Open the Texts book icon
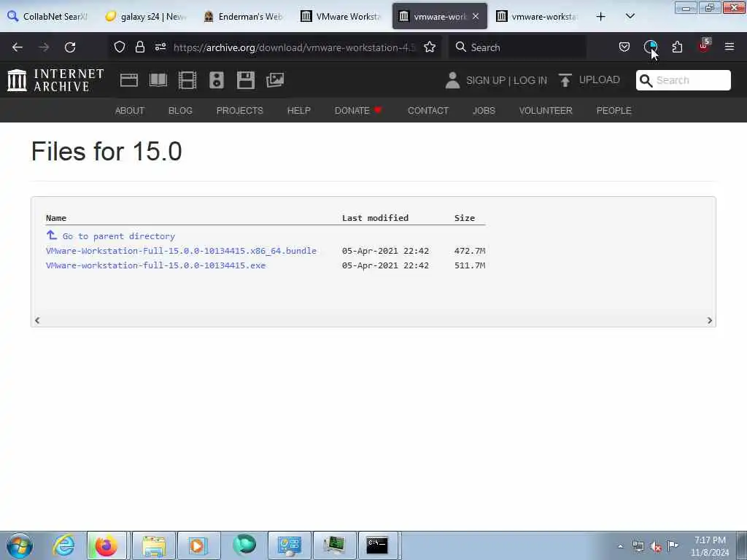 pos(158,80)
